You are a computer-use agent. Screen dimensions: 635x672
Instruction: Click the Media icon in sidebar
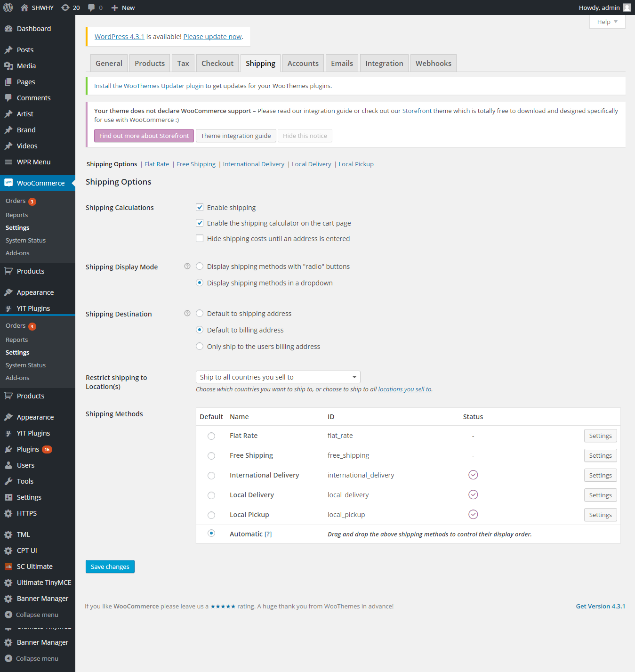[x=8, y=66]
